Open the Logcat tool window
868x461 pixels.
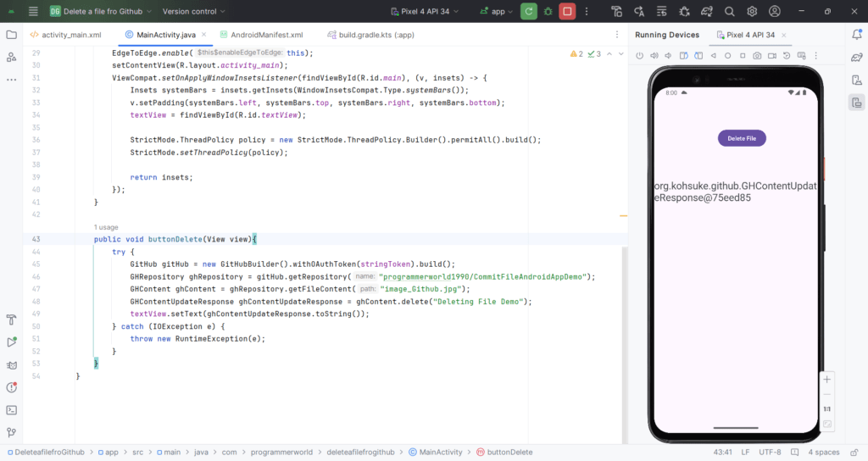(x=11, y=364)
